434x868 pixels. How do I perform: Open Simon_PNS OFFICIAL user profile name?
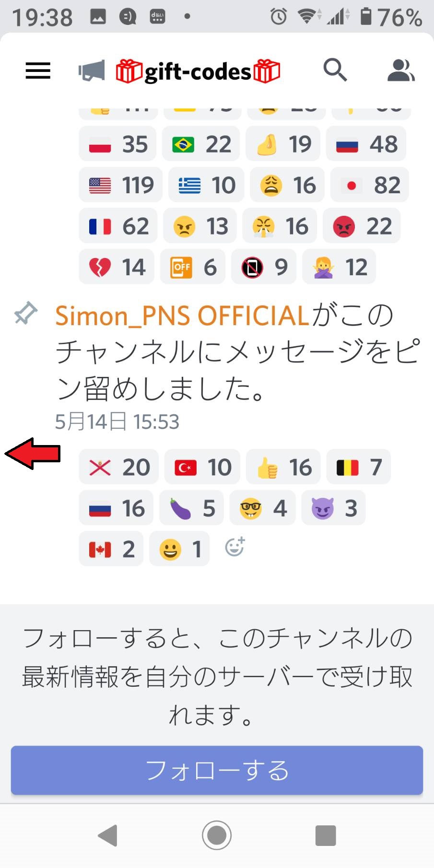182,316
